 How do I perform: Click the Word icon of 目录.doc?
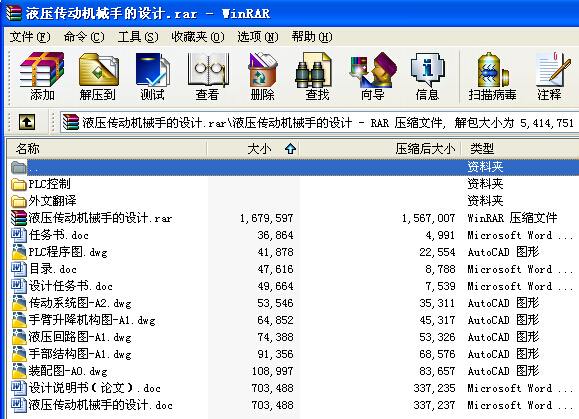pyautogui.click(x=18, y=269)
